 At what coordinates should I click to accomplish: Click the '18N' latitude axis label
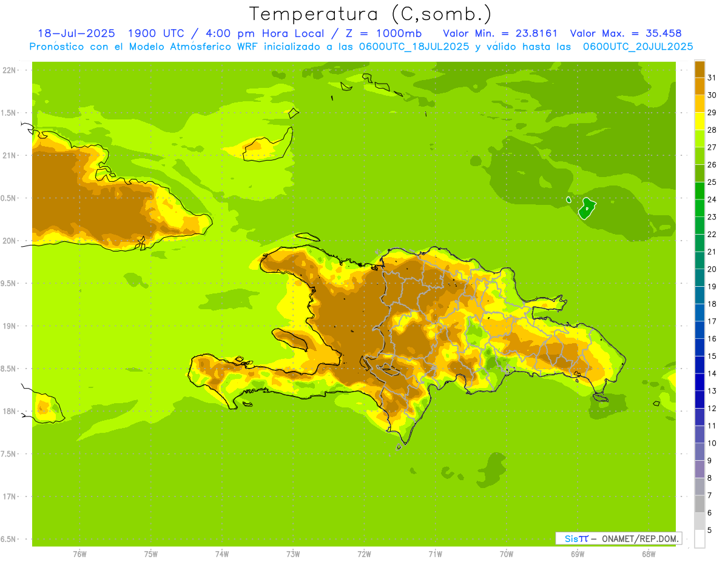9,411
